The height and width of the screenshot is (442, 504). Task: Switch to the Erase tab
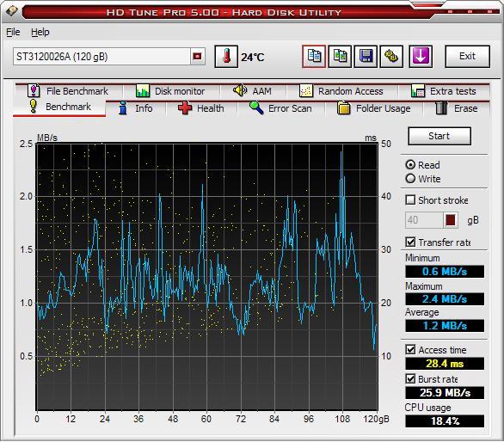[457, 108]
